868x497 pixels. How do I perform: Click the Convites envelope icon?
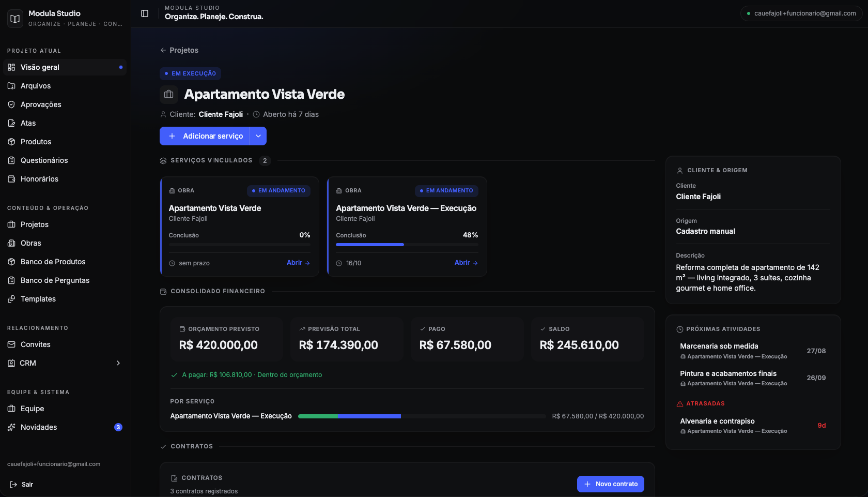11,344
